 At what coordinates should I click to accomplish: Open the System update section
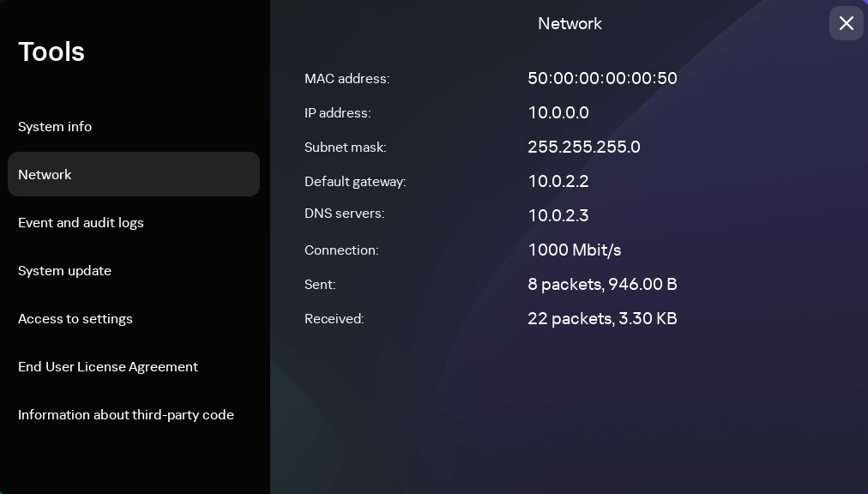[x=64, y=270]
